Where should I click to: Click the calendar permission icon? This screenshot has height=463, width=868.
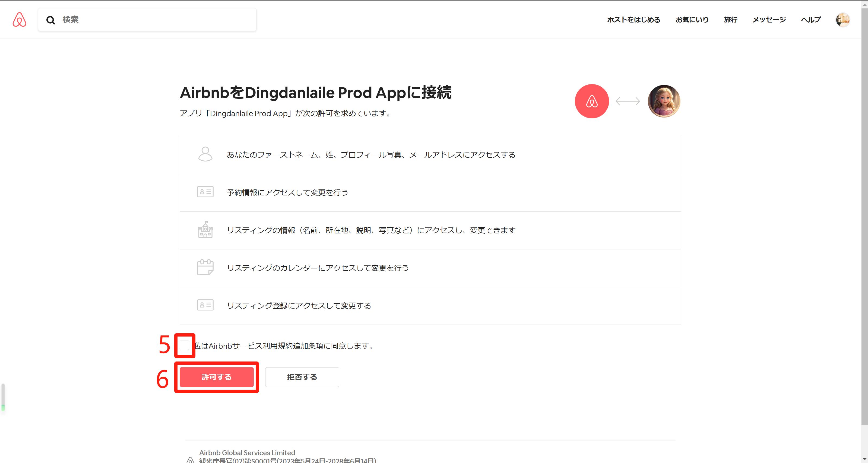point(205,267)
